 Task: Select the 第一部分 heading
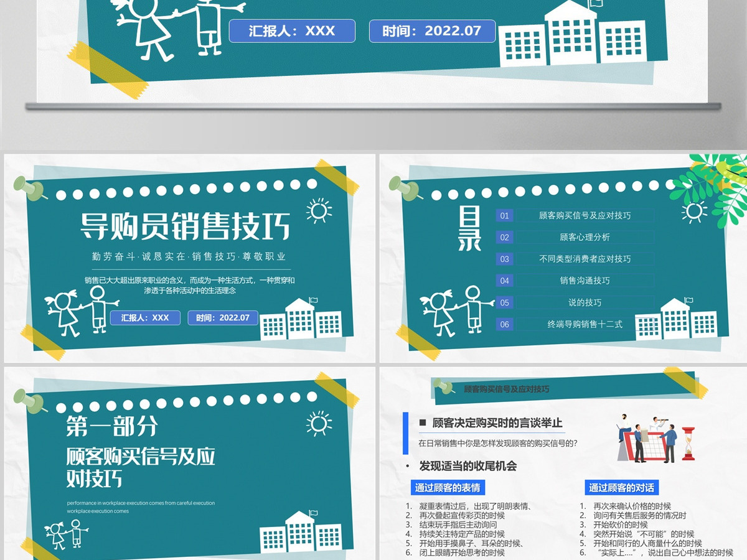(112, 426)
